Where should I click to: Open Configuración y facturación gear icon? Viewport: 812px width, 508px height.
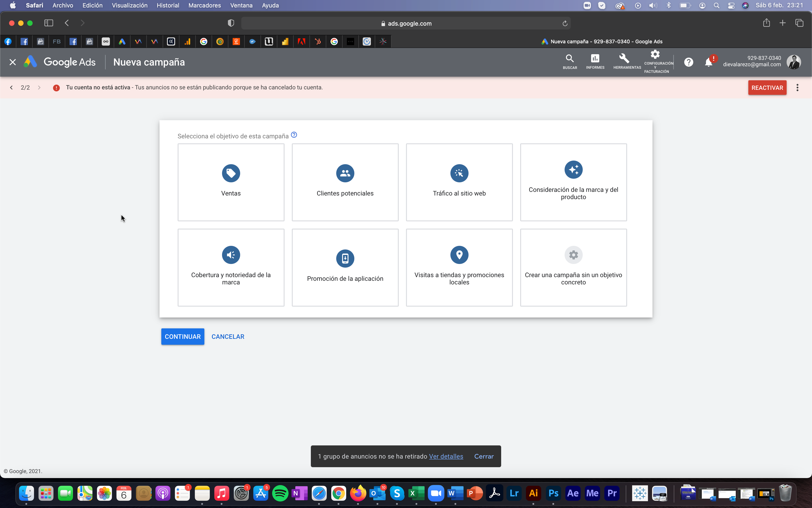[656, 61]
